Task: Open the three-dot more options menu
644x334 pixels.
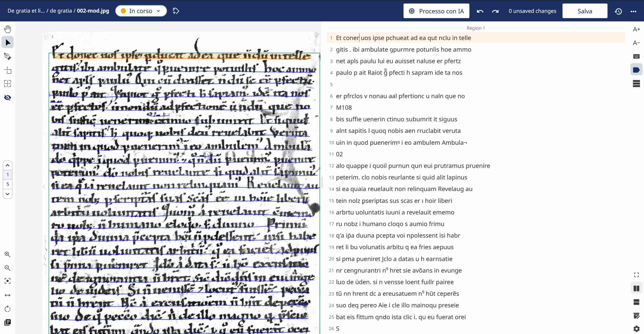Action: coord(633,11)
